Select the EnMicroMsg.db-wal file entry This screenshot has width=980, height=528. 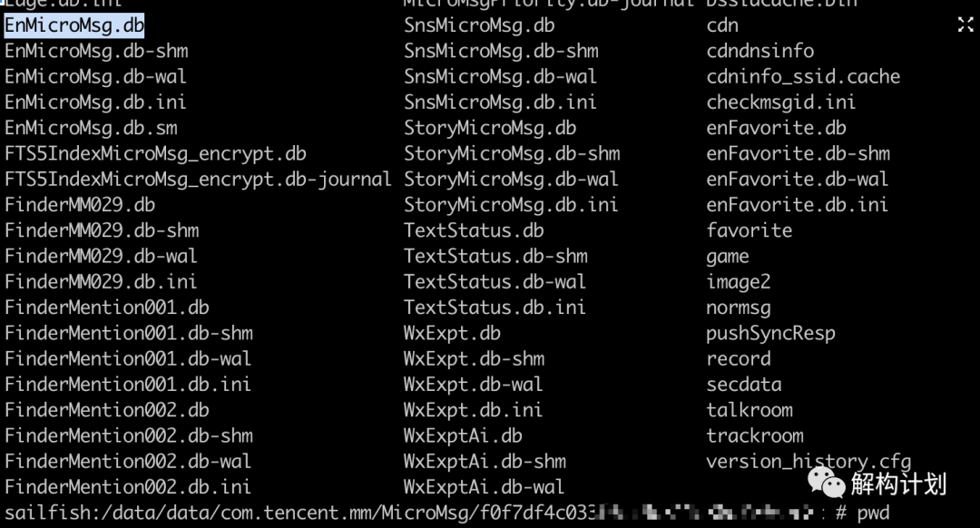click(x=95, y=77)
